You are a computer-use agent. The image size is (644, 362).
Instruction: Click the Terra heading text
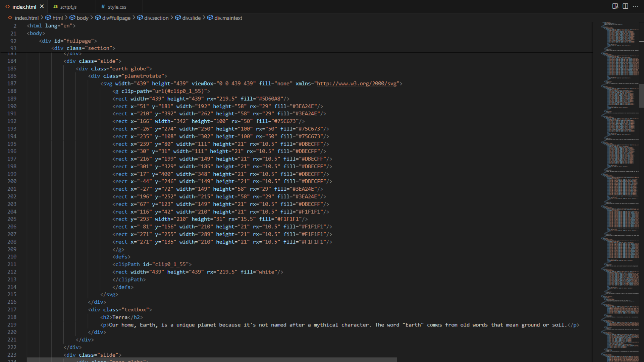pyautogui.click(x=120, y=317)
